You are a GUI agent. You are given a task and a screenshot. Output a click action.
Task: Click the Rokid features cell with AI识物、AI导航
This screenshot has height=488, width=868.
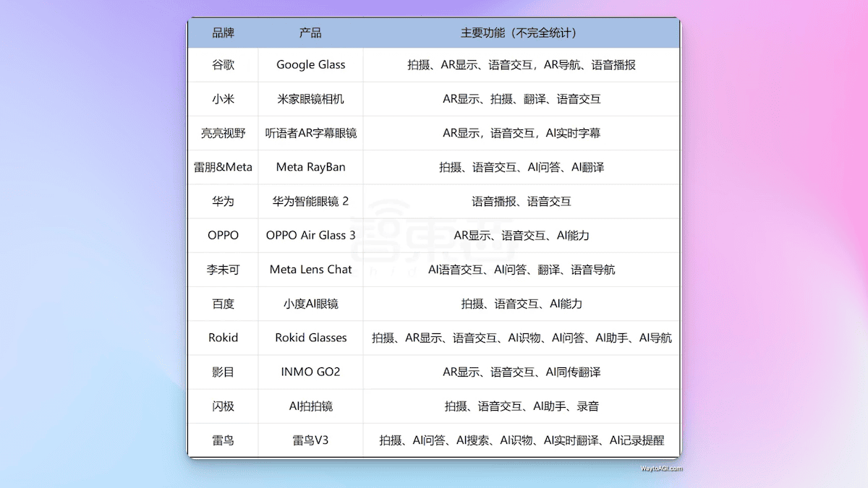click(522, 338)
